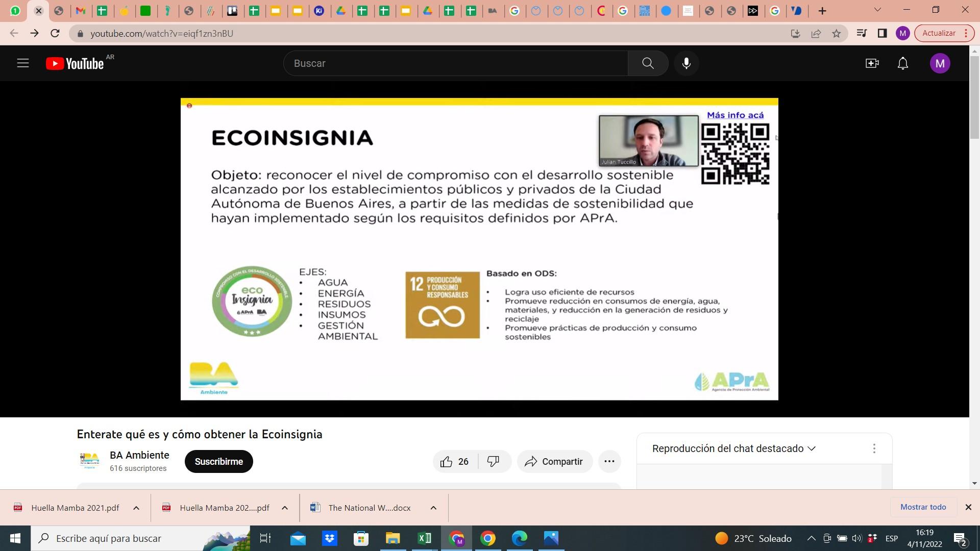Open the Create video camera icon
The height and width of the screenshot is (551, 980).
tap(872, 63)
